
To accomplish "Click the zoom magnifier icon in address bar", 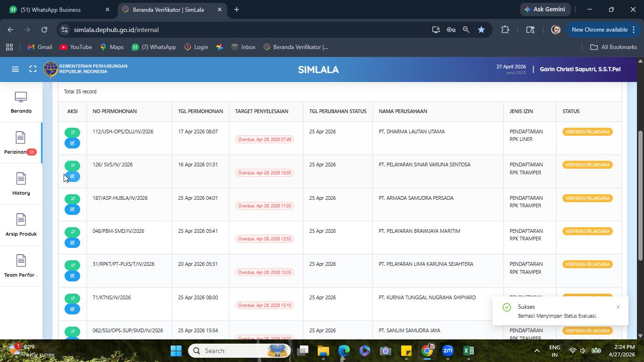I will pyautogui.click(x=466, y=30).
